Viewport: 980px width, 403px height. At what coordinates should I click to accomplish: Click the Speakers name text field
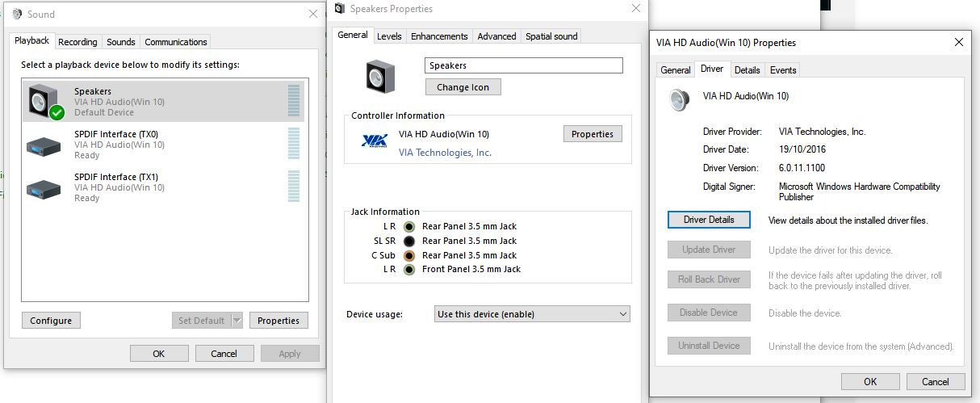[x=524, y=65]
